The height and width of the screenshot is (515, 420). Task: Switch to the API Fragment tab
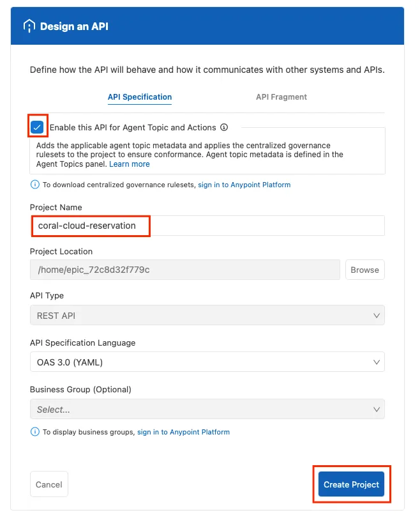point(281,97)
